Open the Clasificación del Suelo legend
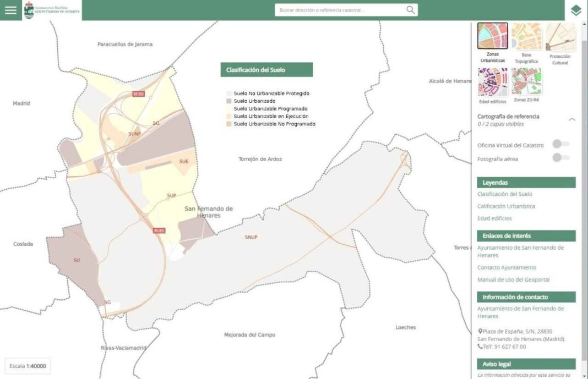588x379 pixels. click(x=504, y=194)
